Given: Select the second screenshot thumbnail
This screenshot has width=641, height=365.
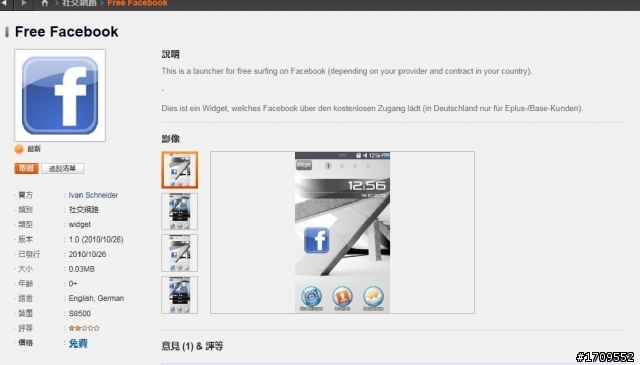Looking at the screenshot, I should coord(179,211).
